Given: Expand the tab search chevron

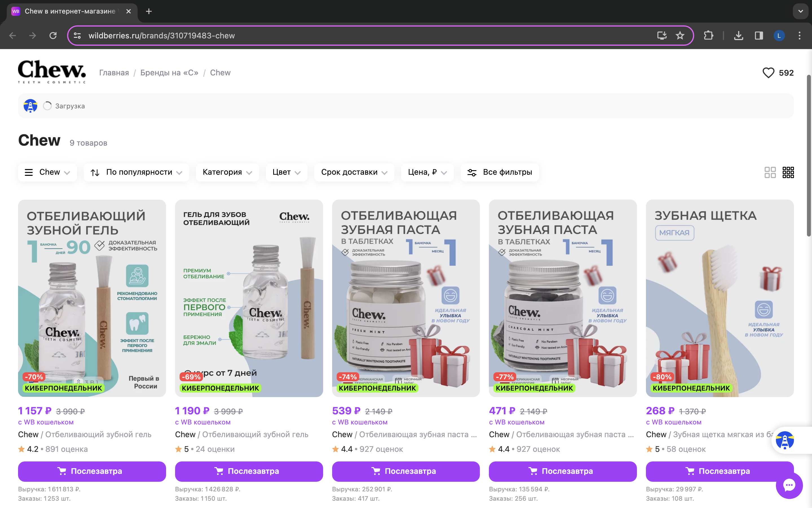Looking at the screenshot, I should click(x=801, y=11).
